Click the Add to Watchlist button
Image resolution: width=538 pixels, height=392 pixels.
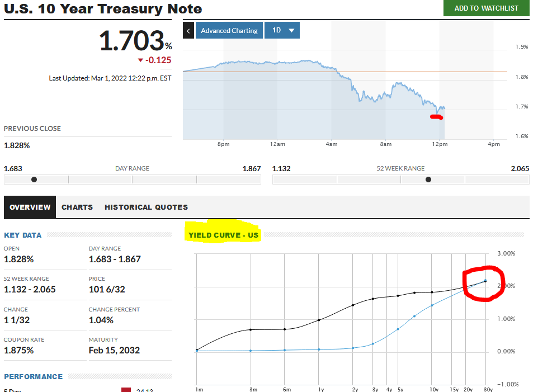486,8
